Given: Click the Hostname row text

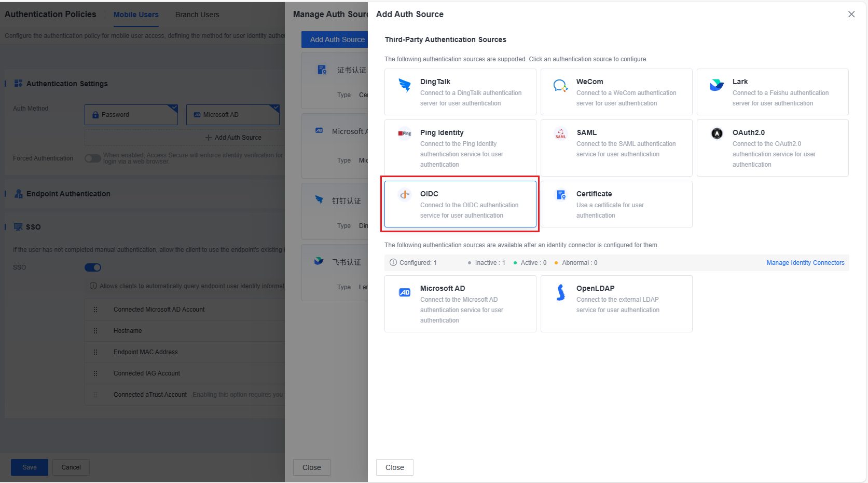Looking at the screenshot, I should tap(128, 331).
